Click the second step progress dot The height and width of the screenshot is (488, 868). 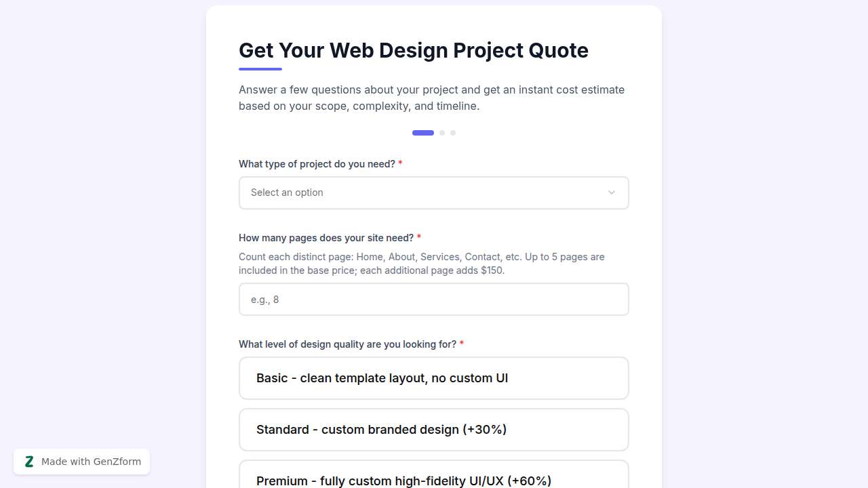click(x=442, y=133)
